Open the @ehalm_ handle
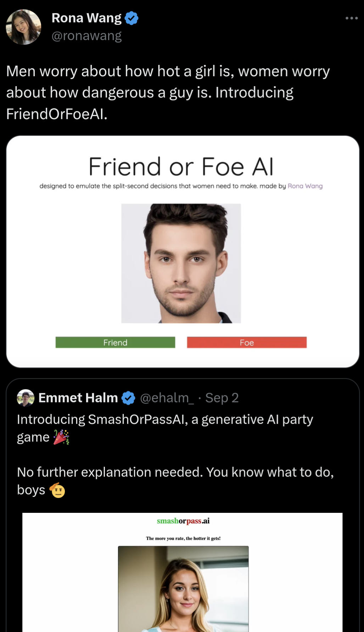This screenshot has height=632, width=364. coord(167,398)
